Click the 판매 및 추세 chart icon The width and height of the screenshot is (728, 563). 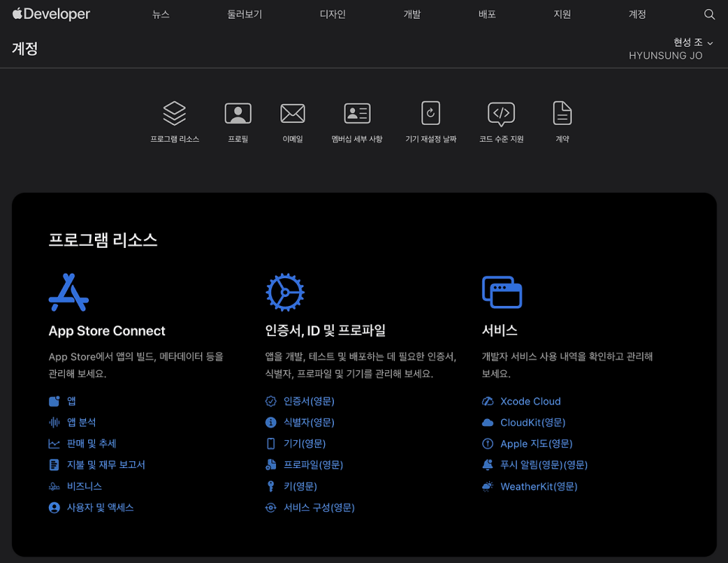coord(54,444)
